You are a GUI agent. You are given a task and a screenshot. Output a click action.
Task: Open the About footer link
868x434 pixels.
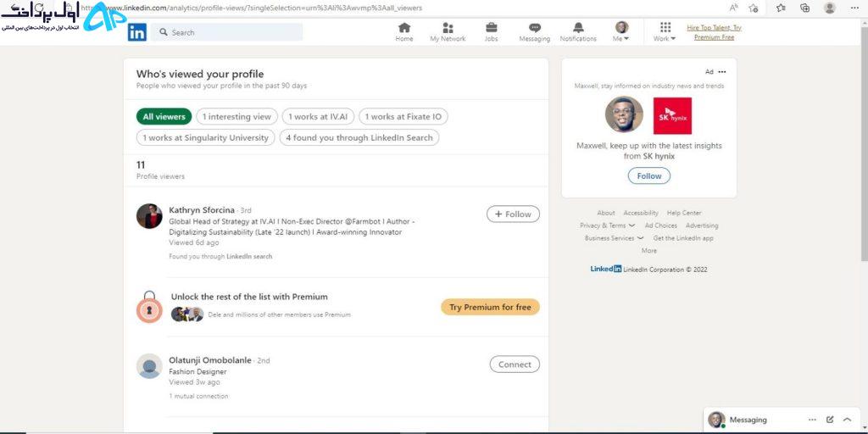tap(605, 213)
